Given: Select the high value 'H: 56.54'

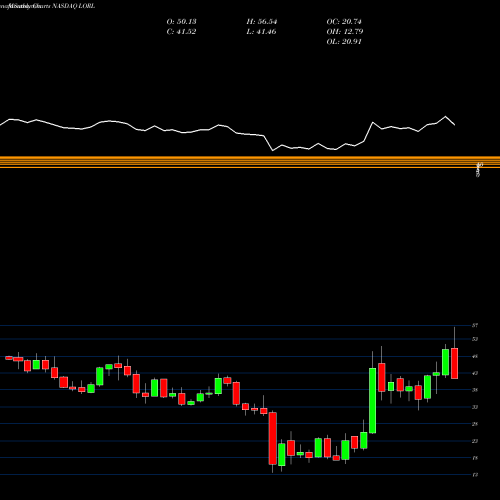Looking at the screenshot, I should click(262, 21).
